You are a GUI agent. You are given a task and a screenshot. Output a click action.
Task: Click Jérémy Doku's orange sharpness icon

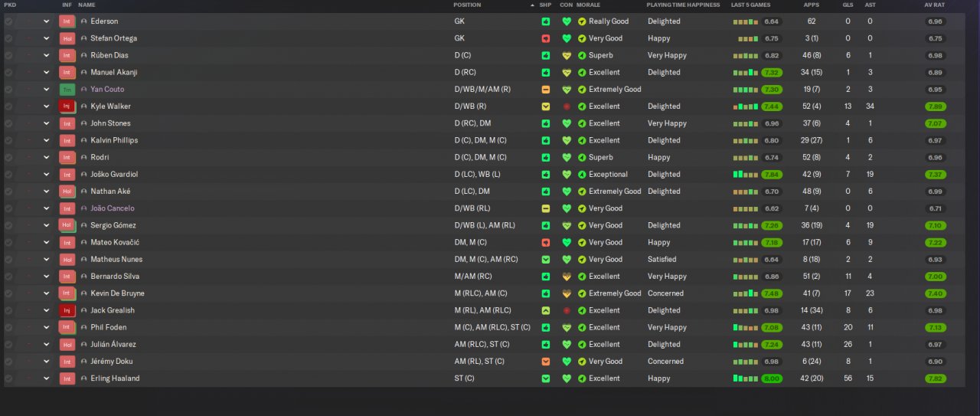(545, 362)
